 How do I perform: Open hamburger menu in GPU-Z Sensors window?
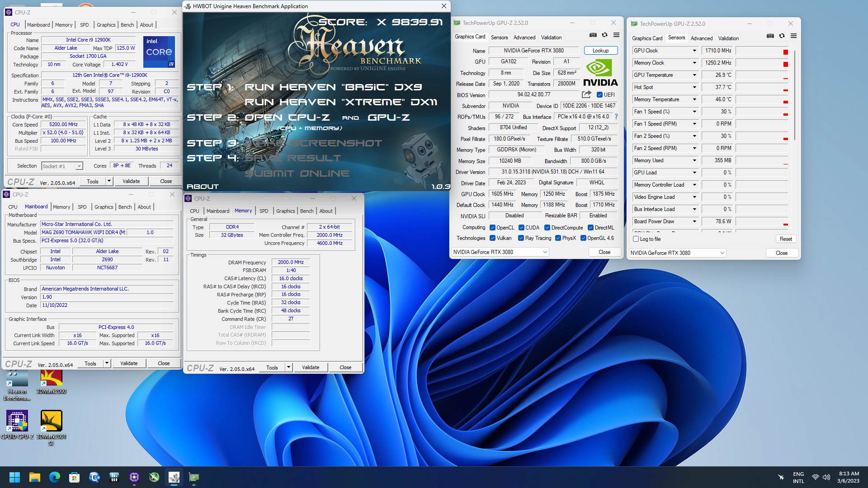pyautogui.click(x=793, y=36)
